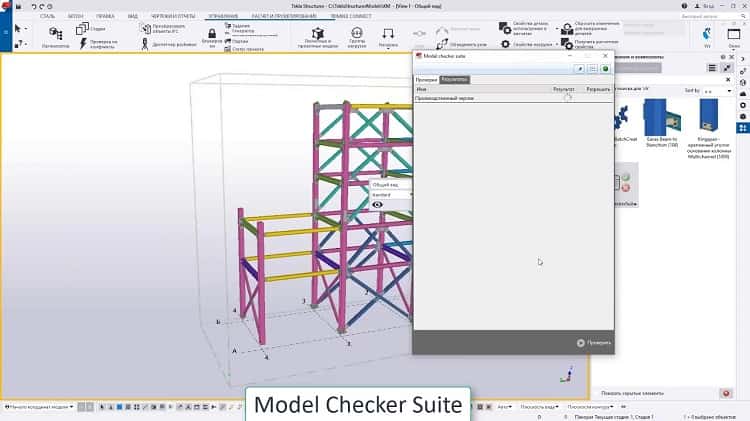Switch the catalog to list view icon
Image resolution: width=750 pixels, height=421 pixels.
tap(711, 68)
